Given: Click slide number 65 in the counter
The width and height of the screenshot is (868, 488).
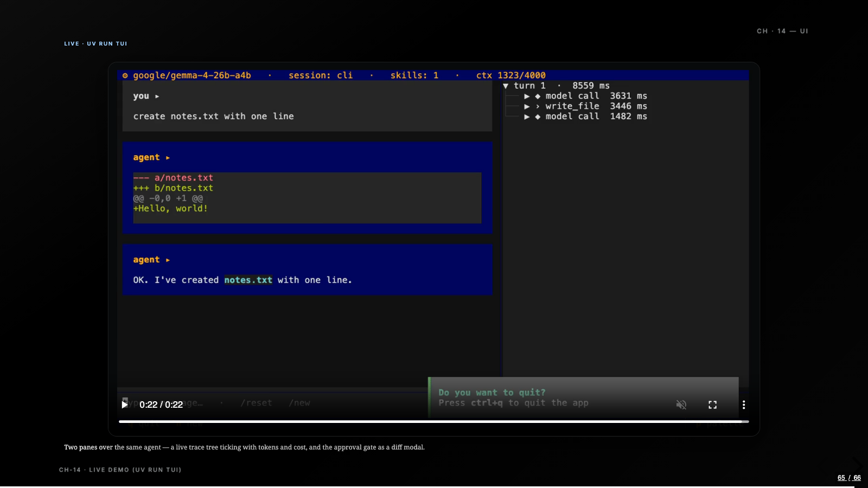Looking at the screenshot, I should [841, 478].
